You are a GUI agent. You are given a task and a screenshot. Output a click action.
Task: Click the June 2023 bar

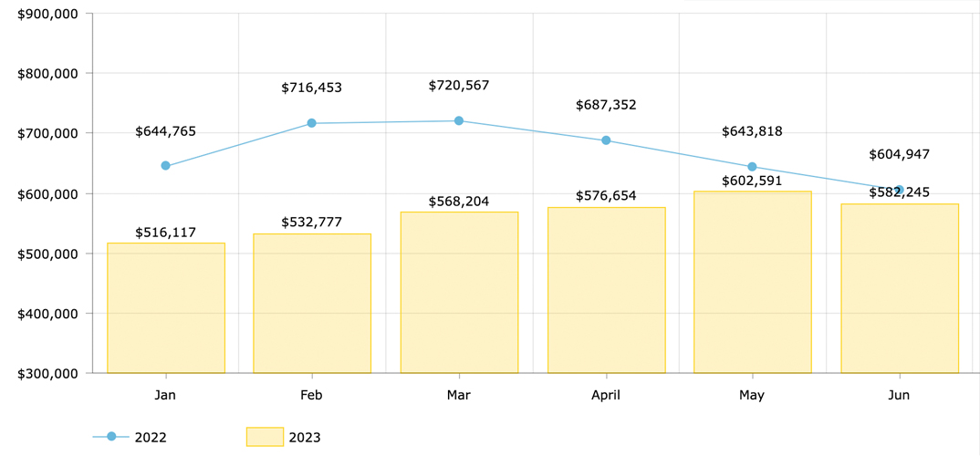pos(900,288)
